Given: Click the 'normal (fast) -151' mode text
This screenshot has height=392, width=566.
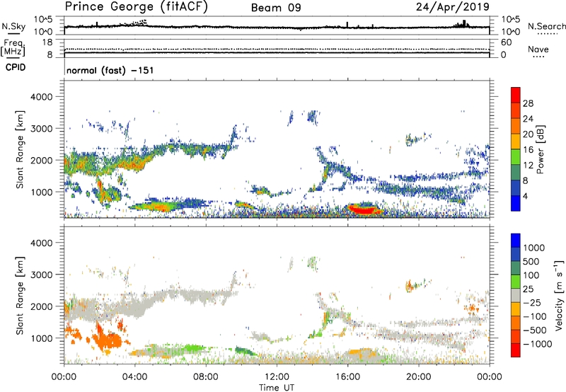Looking at the screenshot, I should pos(110,70).
